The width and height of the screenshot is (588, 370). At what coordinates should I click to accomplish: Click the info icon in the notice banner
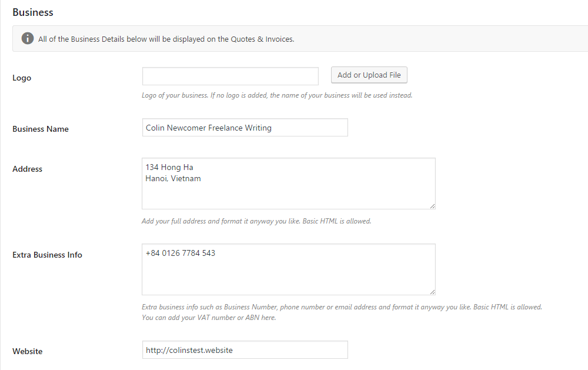[27, 38]
